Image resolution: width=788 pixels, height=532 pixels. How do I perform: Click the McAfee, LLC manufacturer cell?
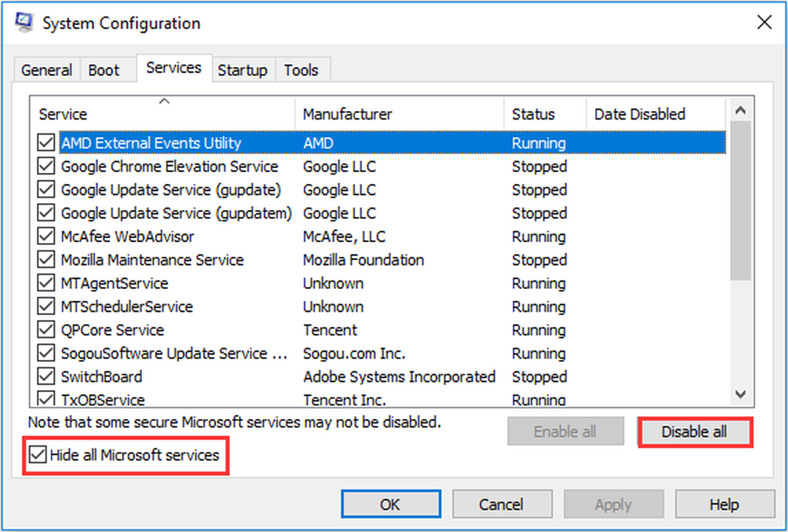[x=344, y=236]
